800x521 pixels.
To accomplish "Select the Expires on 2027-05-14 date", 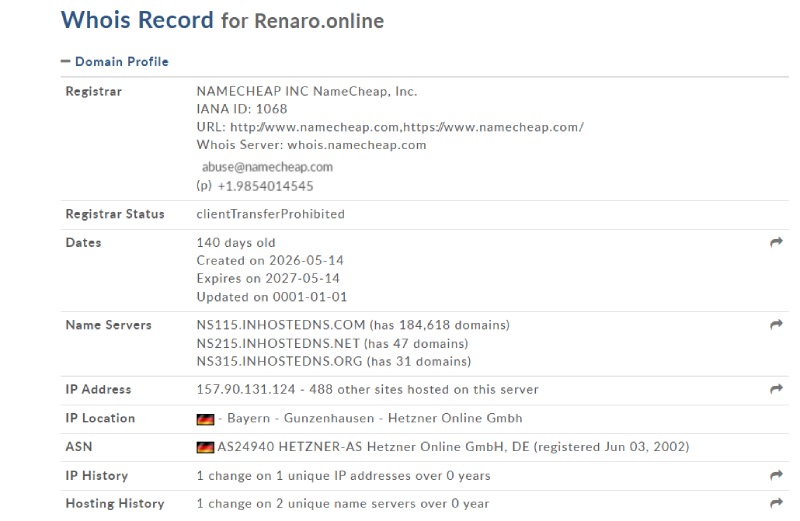I will pyautogui.click(x=268, y=278).
